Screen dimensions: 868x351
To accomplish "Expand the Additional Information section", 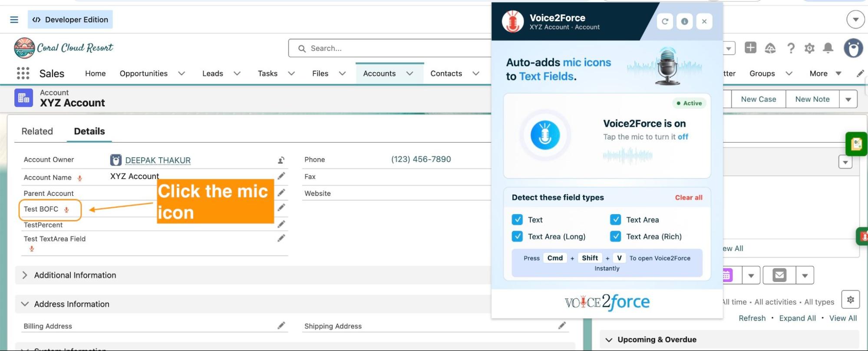I will click(25, 275).
